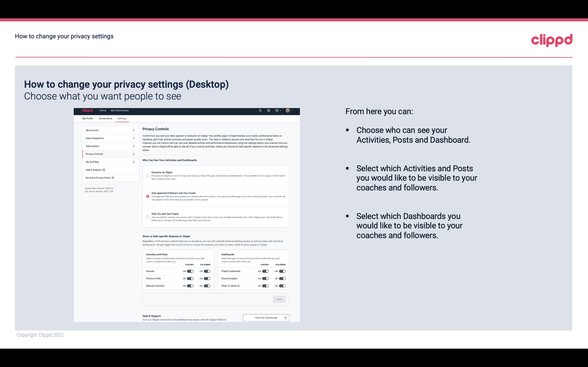Select the Connections tab in navigation
The height and width of the screenshot is (367, 588).
point(105,118)
